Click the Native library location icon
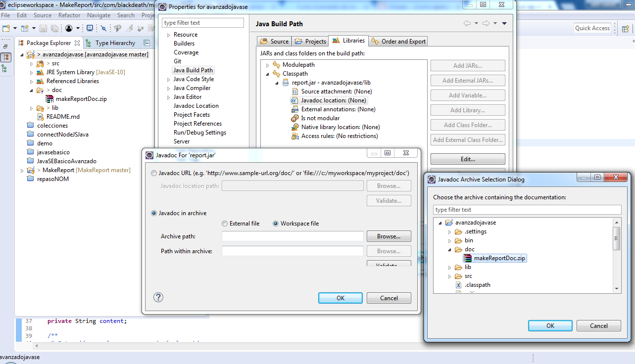The width and height of the screenshot is (635, 364). (295, 127)
